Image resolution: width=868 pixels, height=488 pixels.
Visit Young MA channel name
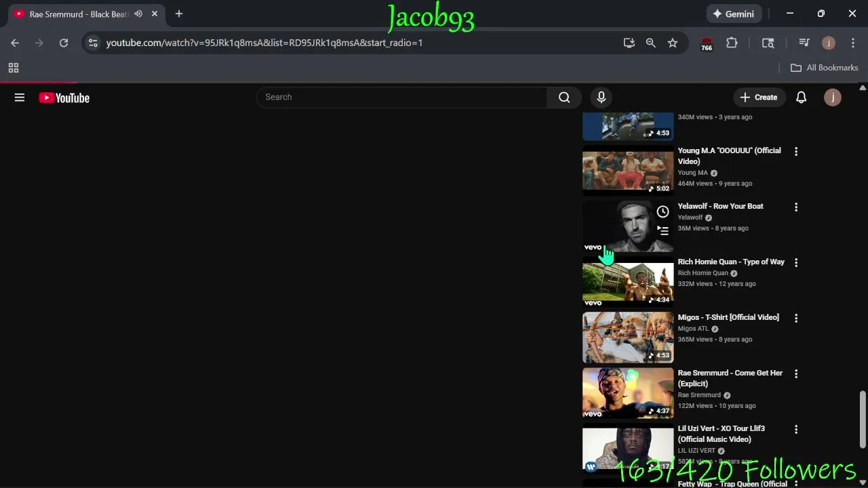692,173
